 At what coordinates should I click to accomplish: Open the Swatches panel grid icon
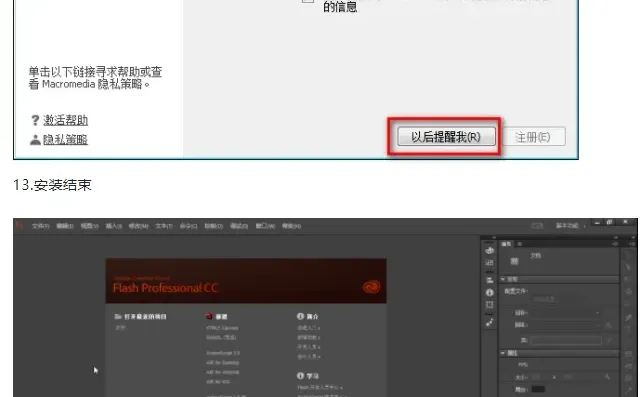coord(489,262)
